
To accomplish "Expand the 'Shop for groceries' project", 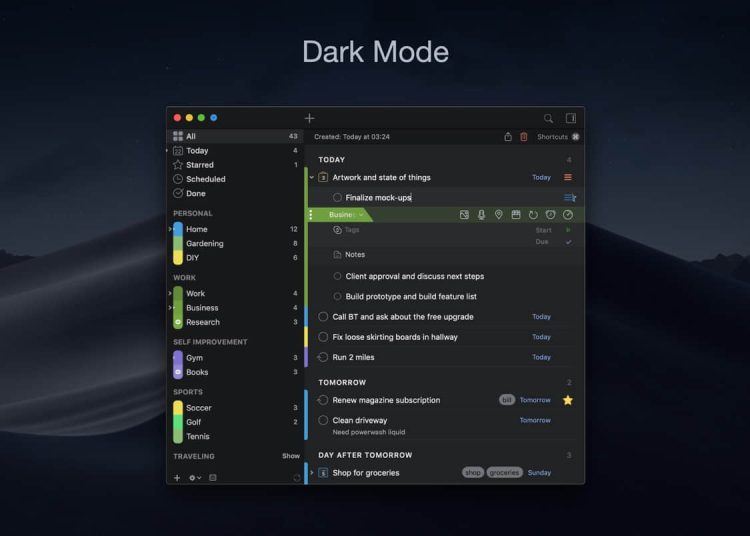I will click(x=311, y=473).
